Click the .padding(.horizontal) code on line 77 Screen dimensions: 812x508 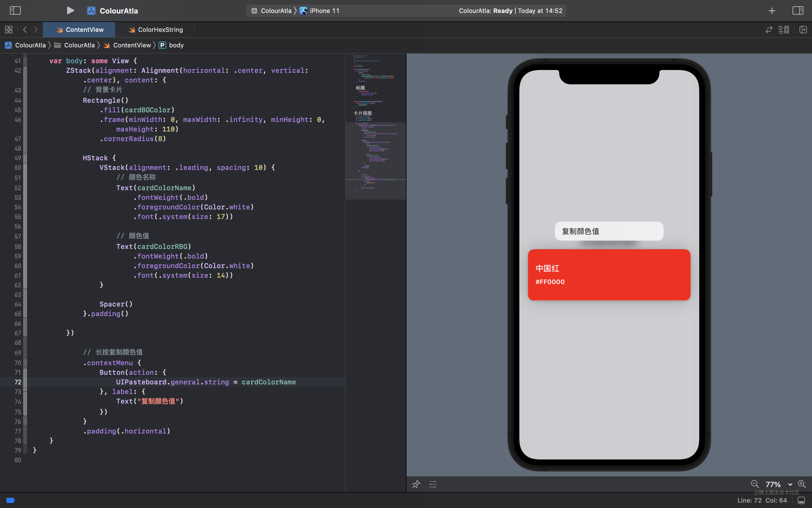coord(127,431)
